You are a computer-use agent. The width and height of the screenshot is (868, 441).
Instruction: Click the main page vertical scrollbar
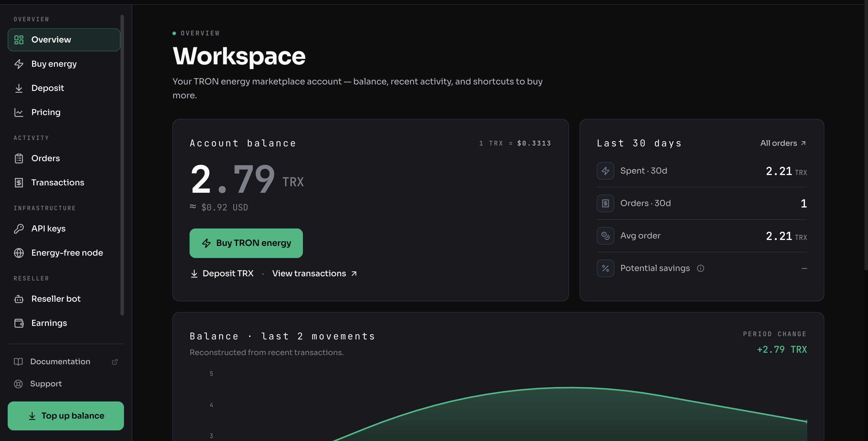pyautogui.click(x=866, y=135)
